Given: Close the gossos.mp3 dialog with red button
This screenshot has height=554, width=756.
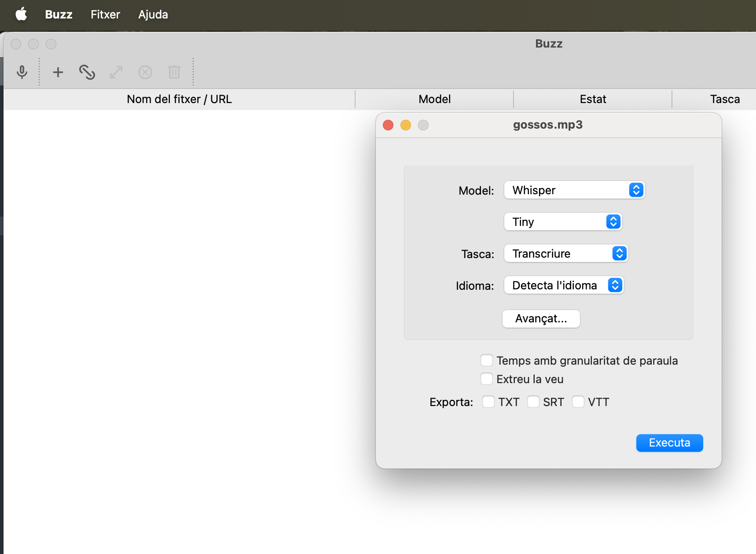Looking at the screenshot, I should pyautogui.click(x=388, y=125).
